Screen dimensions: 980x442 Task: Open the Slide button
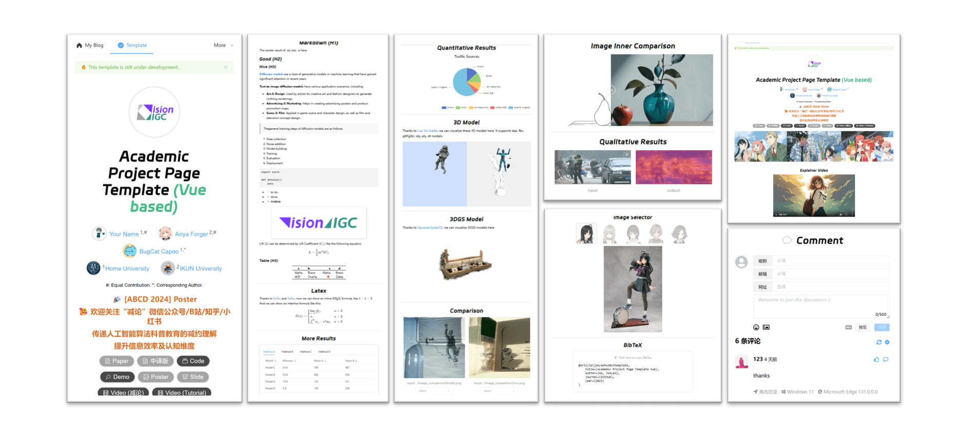click(193, 377)
